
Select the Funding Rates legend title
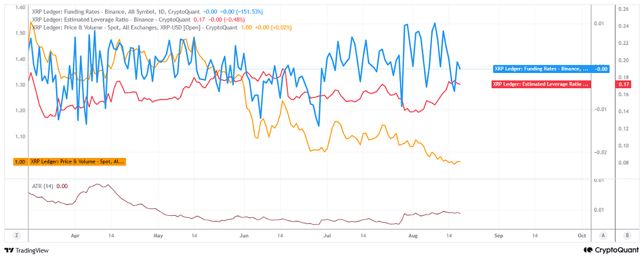[116, 11]
